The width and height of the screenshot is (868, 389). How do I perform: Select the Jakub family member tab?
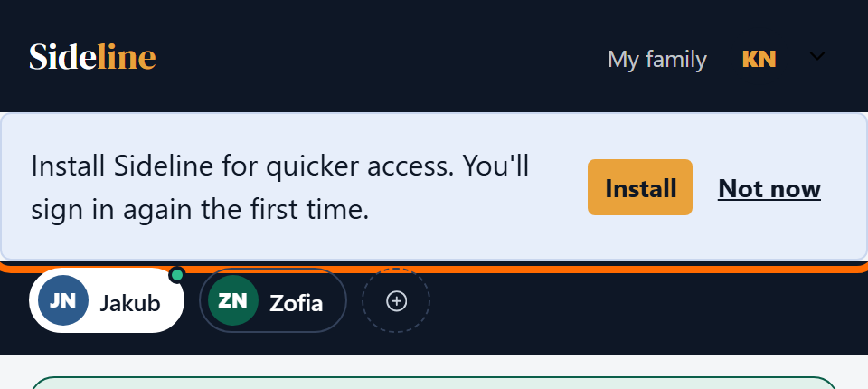pyautogui.click(x=107, y=300)
